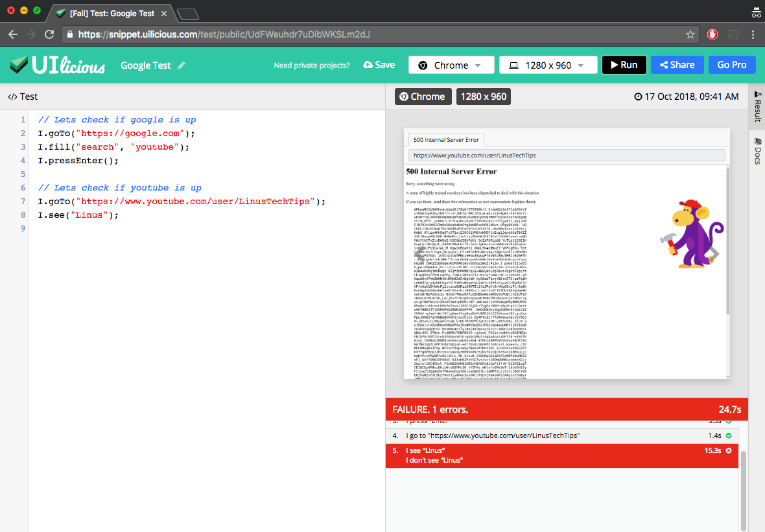Open Chrome's three-dot menu
The image size is (765, 532).
click(753, 35)
